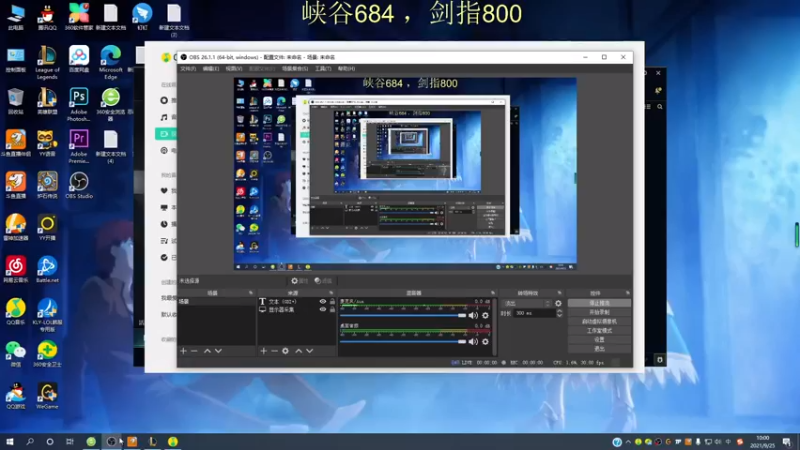
Task: Open OBS 设置 settings button
Action: (x=599, y=340)
